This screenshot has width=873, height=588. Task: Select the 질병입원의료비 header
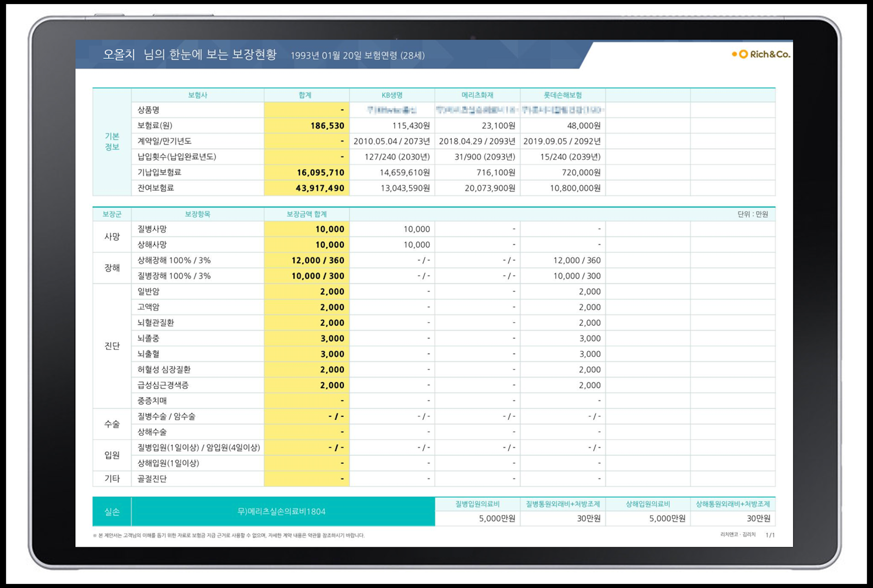(x=477, y=504)
